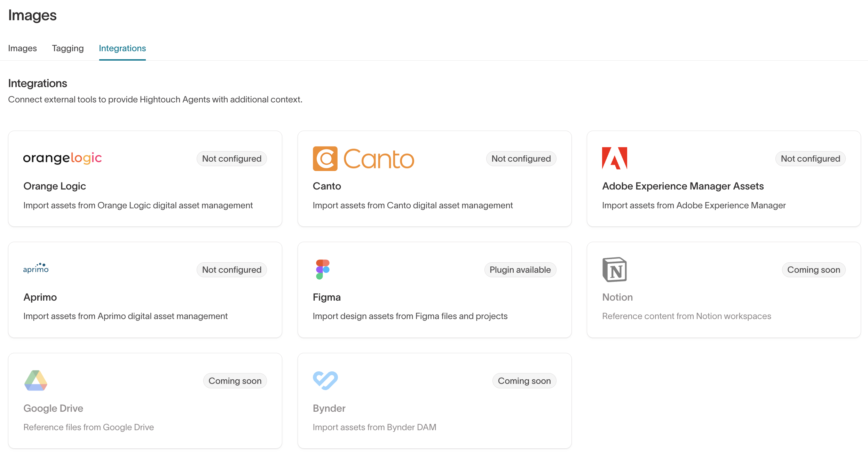Click the Images page title
Screen dimensions: 868x457
click(x=32, y=15)
